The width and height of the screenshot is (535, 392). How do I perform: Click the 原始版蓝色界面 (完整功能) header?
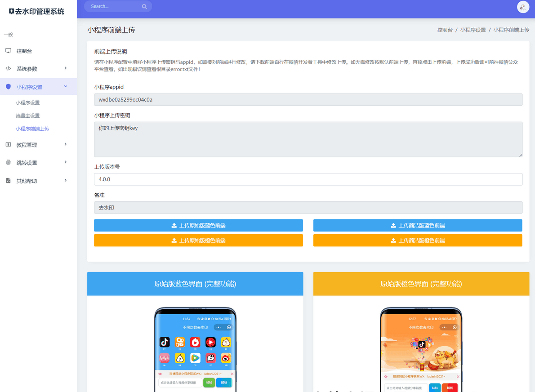195,284
